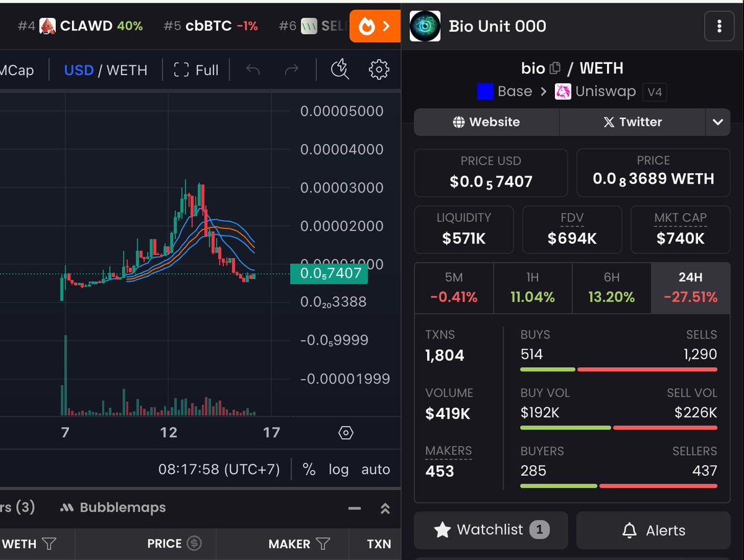Select the 6H timeframe tab
The width and height of the screenshot is (744, 560).
pyautogui.click(x=611, y=288)
